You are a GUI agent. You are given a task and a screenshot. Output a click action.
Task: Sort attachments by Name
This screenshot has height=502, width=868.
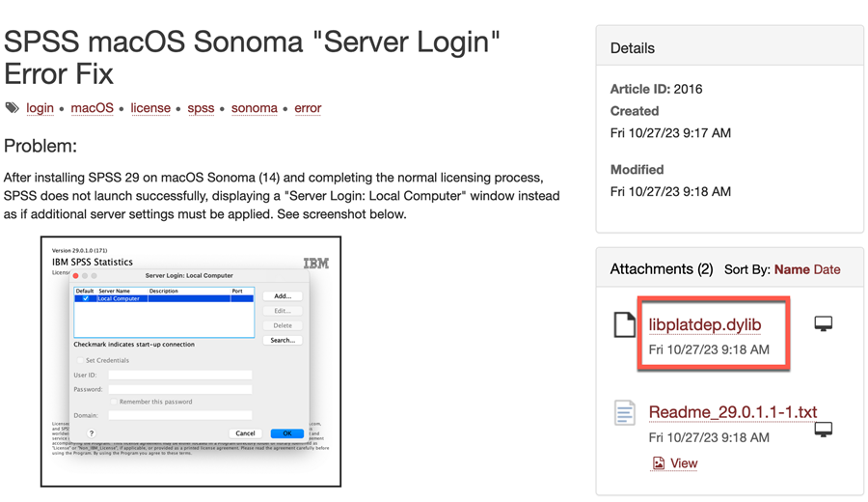coord(792,269)
